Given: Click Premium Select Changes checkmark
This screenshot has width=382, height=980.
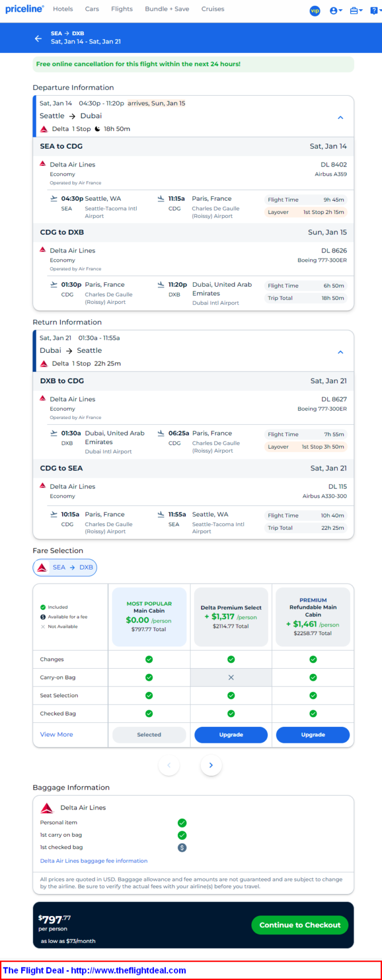Looking at the screenshot, I should [x=231, y=659].
